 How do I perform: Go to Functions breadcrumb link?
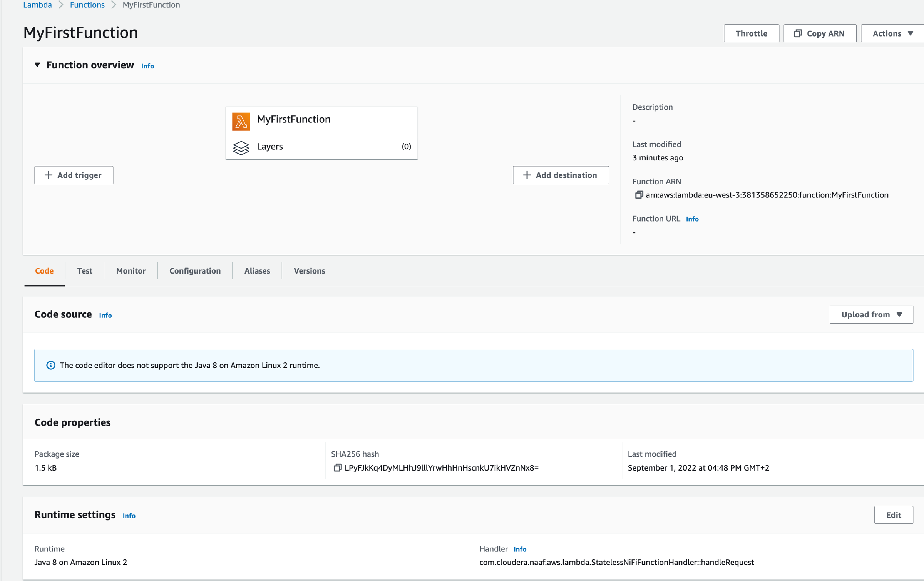pyautogui.click(x=87, y=5)
